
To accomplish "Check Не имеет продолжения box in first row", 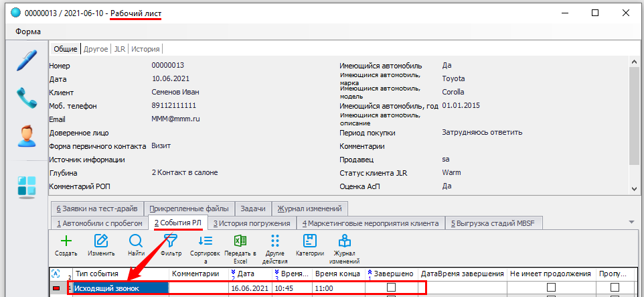I will tap(551, 288).
